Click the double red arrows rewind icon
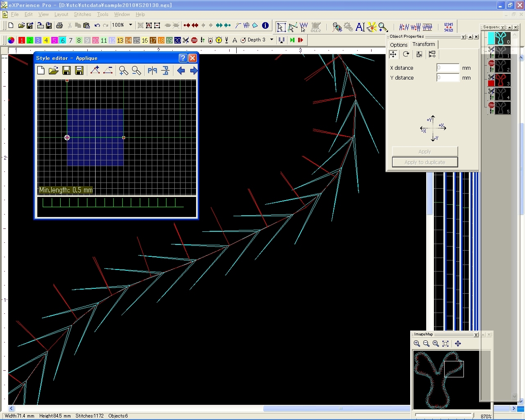The image size is (525, 420). click(x=195, y=25)
